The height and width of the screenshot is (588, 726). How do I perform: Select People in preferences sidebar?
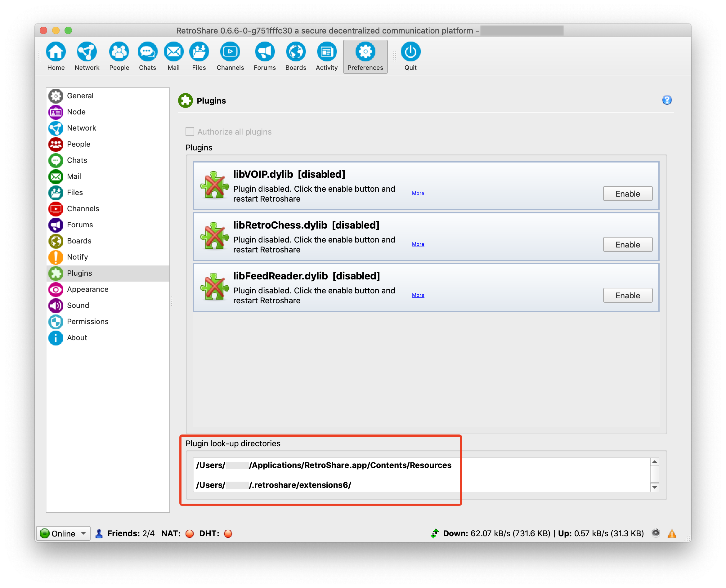tap(108, 144)
